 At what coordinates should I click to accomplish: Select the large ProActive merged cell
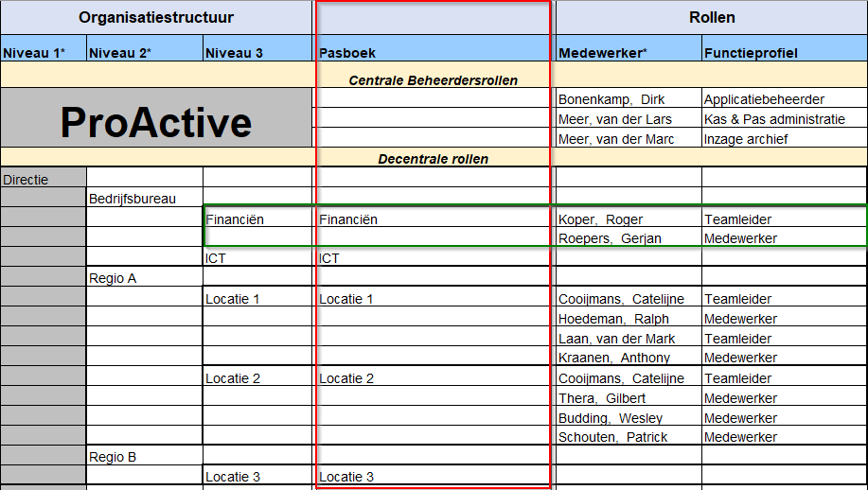[x=156, y=117]
